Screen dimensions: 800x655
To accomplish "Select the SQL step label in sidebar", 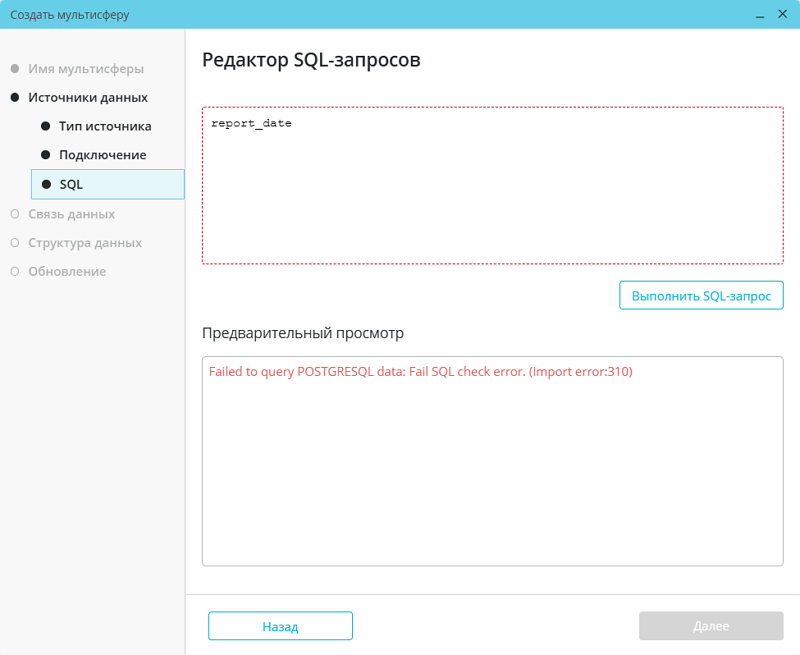I will point(71,185).
